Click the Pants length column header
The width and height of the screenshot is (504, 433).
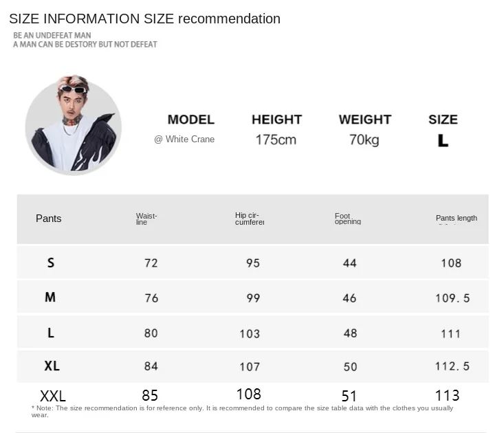[456, 219]
